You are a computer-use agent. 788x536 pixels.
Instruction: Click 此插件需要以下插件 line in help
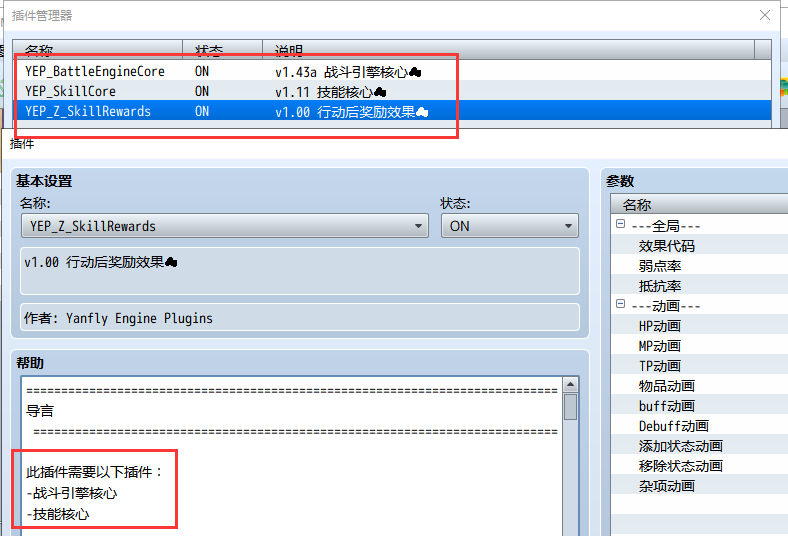tap(94, 472)
